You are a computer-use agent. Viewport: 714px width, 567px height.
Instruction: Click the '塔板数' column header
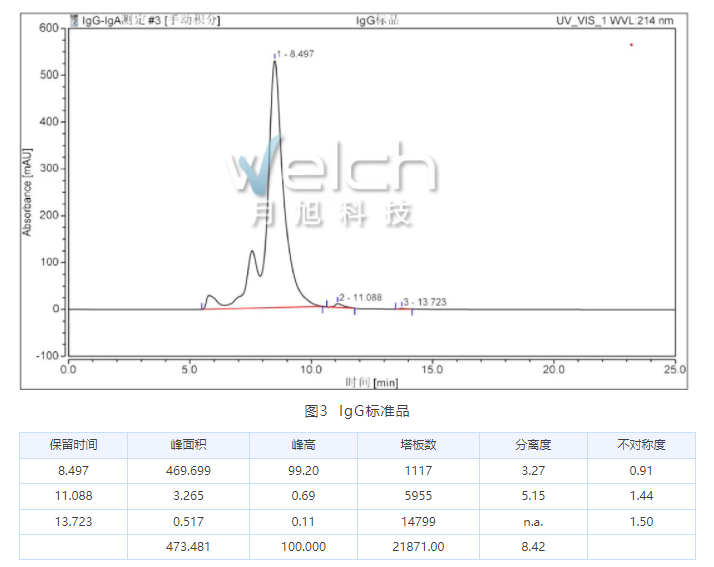click(x=418, y=444)
